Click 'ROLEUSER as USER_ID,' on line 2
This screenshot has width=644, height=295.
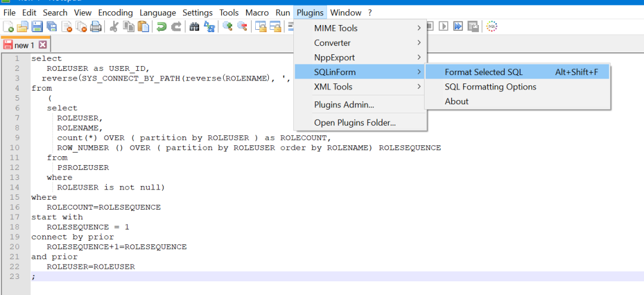[x=98, y=69]
